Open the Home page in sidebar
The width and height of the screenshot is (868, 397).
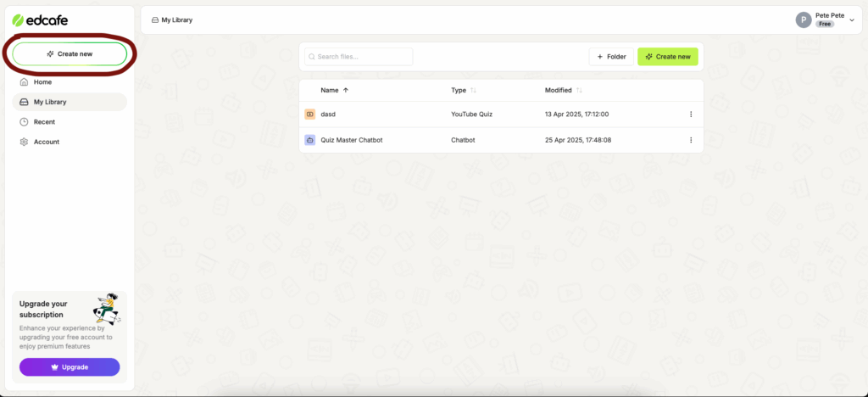click(x=70, y=82)
